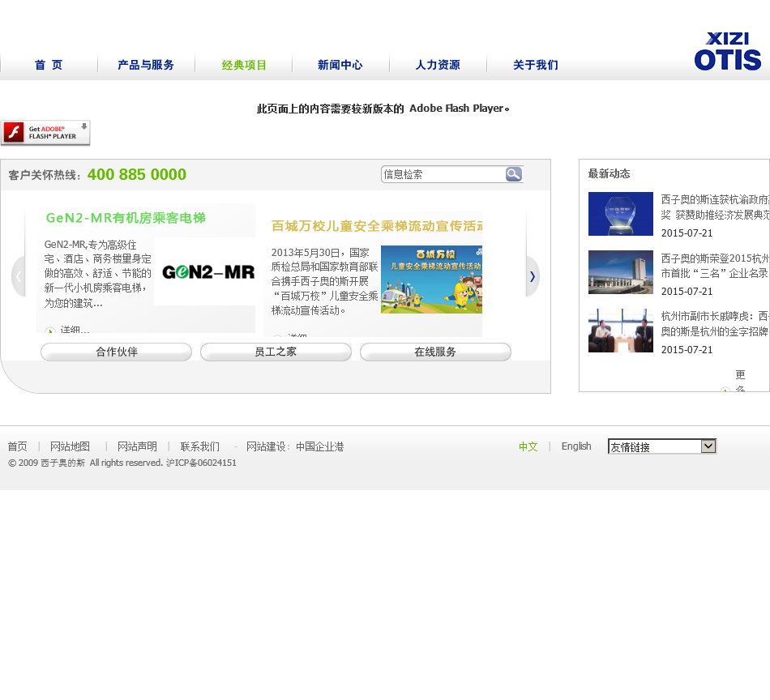Open the 百城万校儿童安全乘梯 article title

click(x=377, y=226)
